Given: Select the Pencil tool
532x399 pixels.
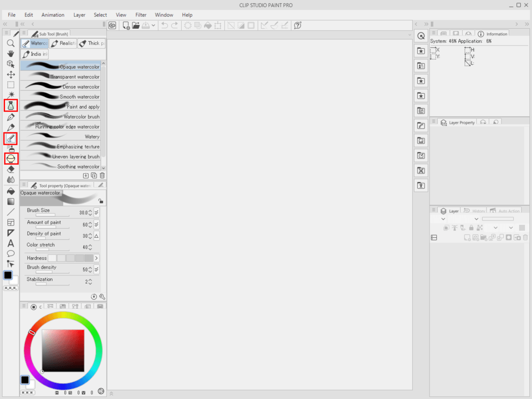Looking at the screenshot, I should (11, 127).
